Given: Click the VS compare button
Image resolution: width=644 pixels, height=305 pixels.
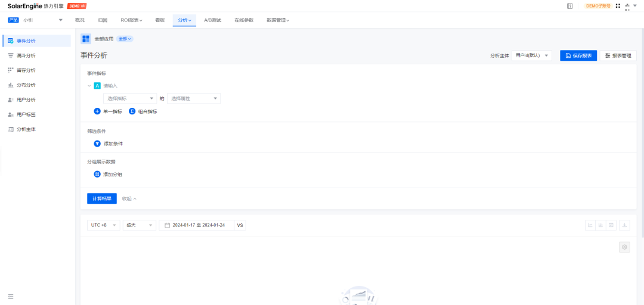Looking at the screenshot, I should coord(240,225).
